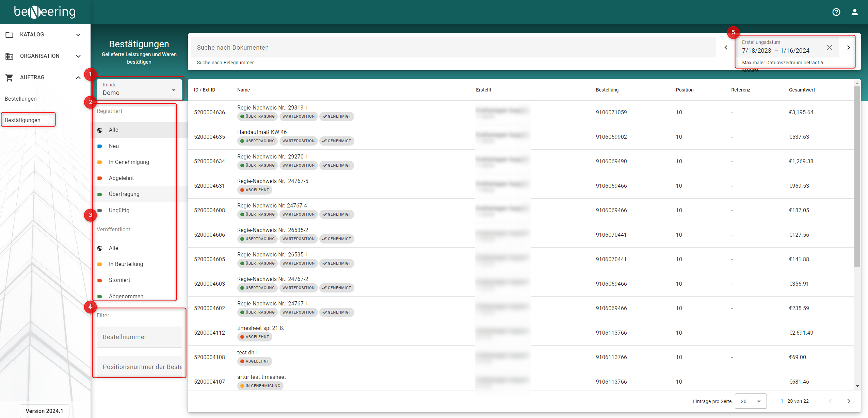Click the Katalog folder icon

click(9, 35)
